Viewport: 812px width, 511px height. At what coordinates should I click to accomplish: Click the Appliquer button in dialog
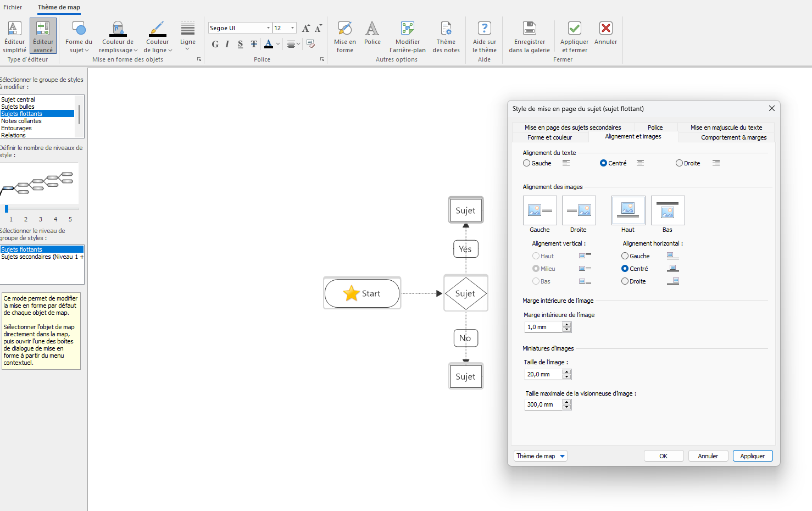tap(752, 456)
